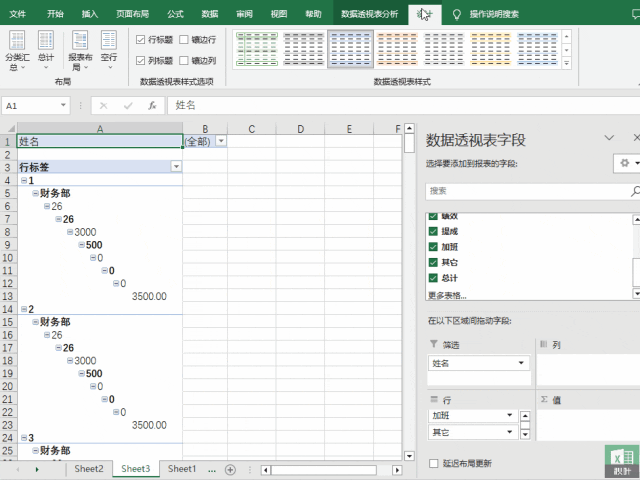Image resolution: width=640 pixels, height=480 pixels.
Task: Switch to the Sheet1 tab
Action: [x=182, y=469]
